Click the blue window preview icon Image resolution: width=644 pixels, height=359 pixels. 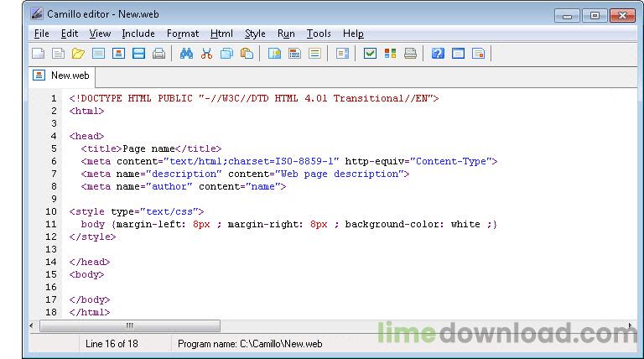pos(458,54)
